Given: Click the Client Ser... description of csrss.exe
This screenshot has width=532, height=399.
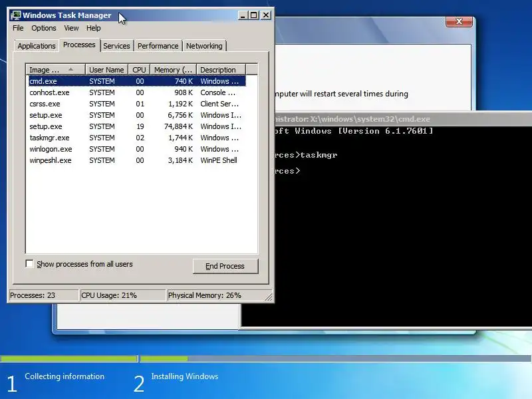Looking at the screenshot, I should [x=219, y=104].
